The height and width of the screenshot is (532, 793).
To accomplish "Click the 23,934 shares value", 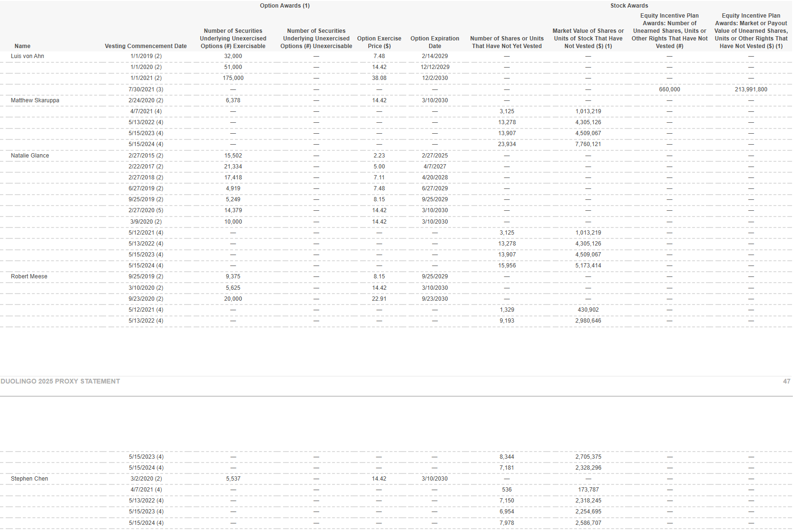I will pyautogui.click(x=507, y=144).
